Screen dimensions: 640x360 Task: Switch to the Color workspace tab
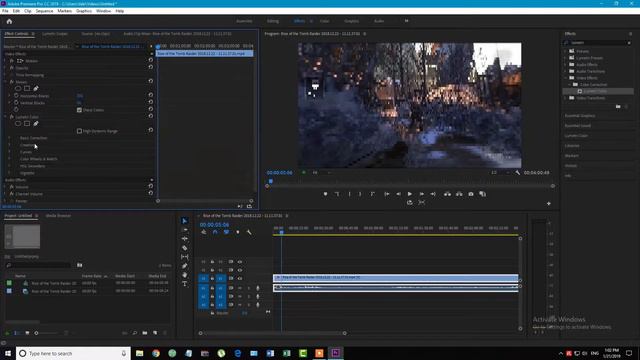pyautogui.click(x=325, y=21)
